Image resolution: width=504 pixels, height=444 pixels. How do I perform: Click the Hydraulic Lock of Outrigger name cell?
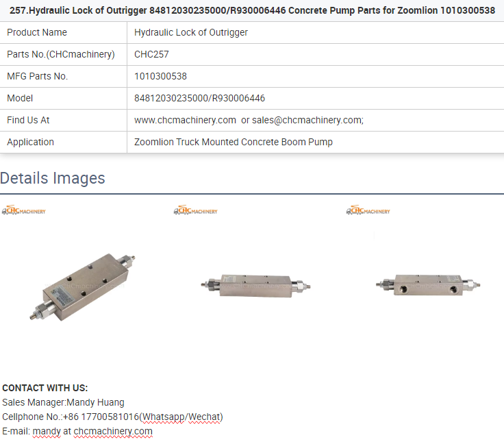(x=315, y=32)
